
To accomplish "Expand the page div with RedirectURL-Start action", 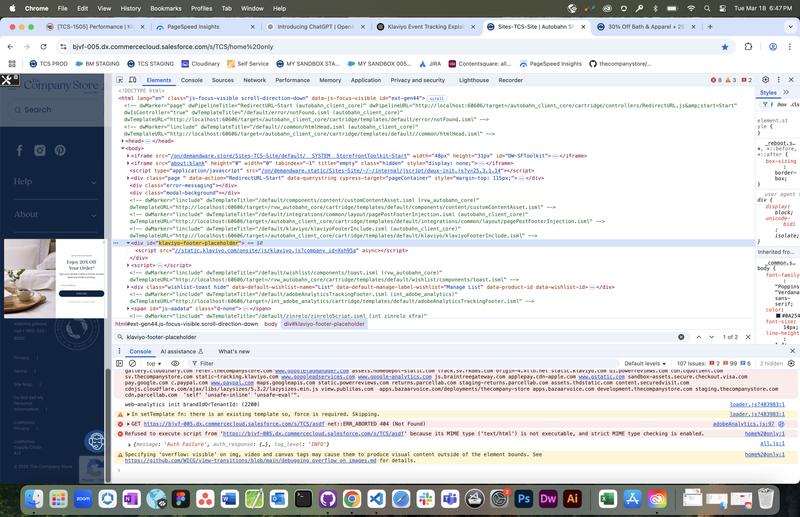I will click(128, 178).
